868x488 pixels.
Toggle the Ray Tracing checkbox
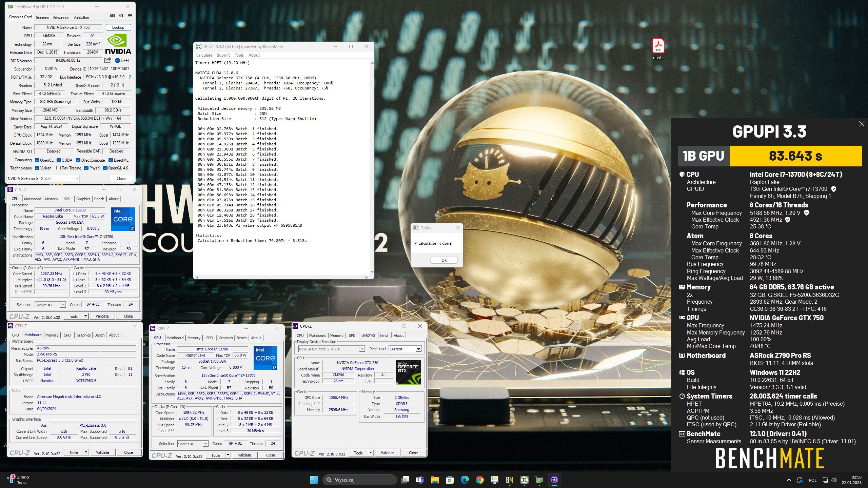[58, 168]
